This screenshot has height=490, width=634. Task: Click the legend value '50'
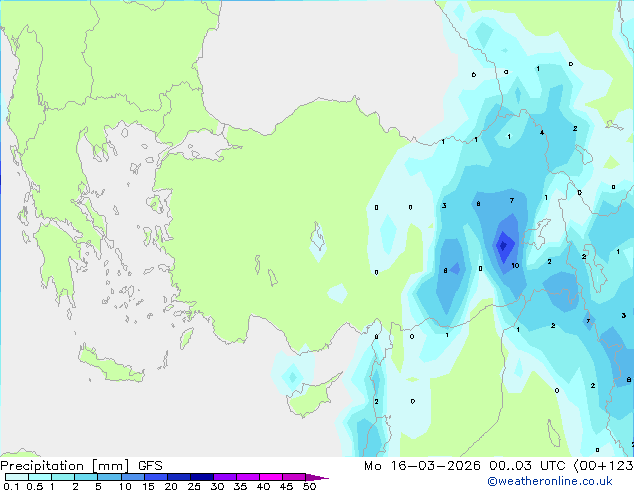[x=309, y=486]
